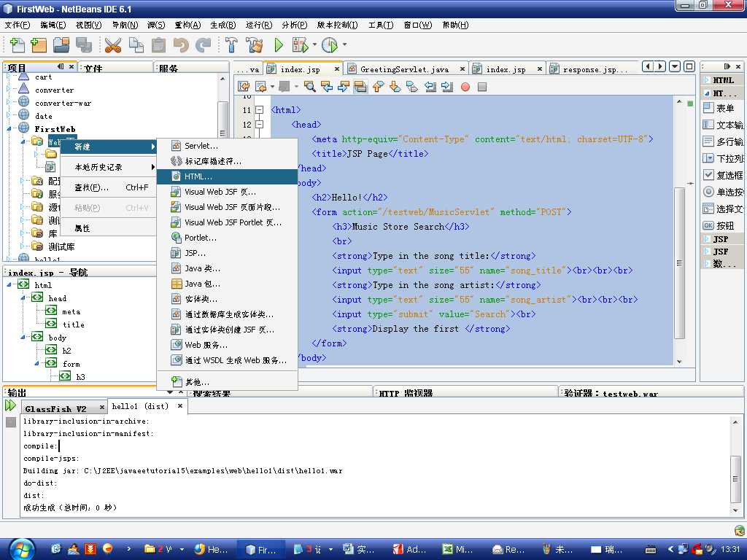Select 查找(F)... in the context menu
The image size is (747, 560).
pyautogui.click(x=109, y=187)
